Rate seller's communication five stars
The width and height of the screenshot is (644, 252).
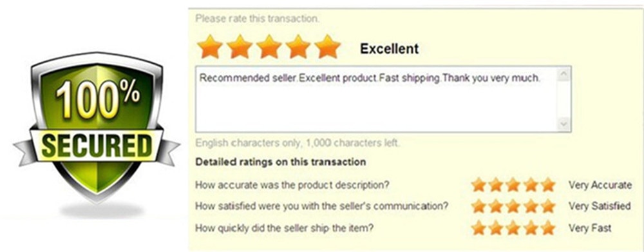(548, 206)
